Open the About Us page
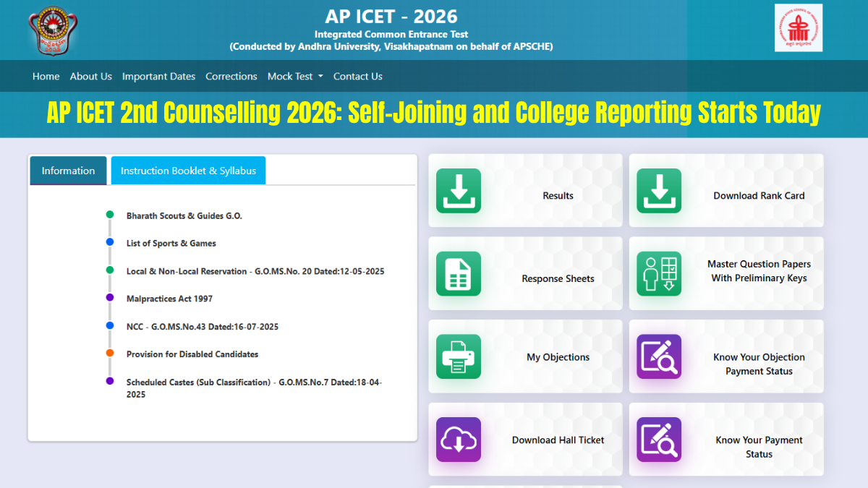 (x=91, y=77)
